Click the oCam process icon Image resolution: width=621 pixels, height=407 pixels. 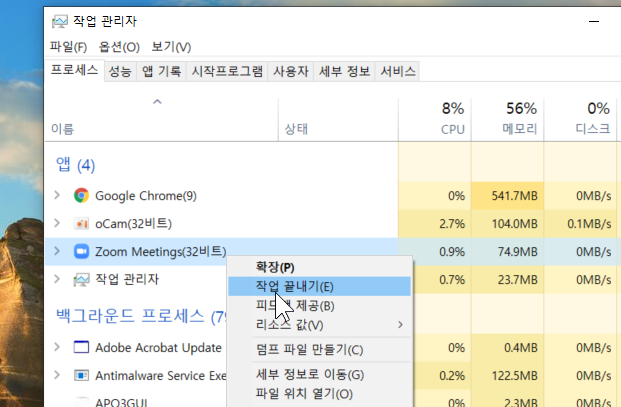tap(82, 223)
